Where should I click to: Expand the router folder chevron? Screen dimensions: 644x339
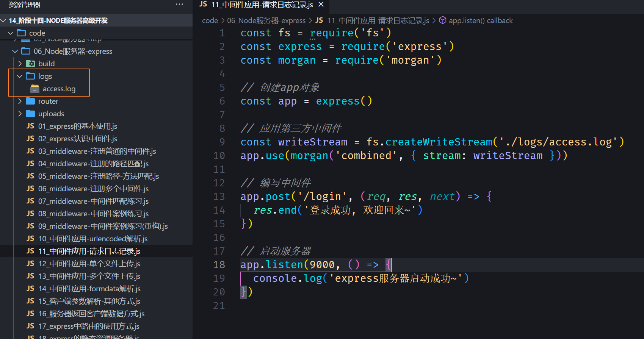(x=20, y=101)
